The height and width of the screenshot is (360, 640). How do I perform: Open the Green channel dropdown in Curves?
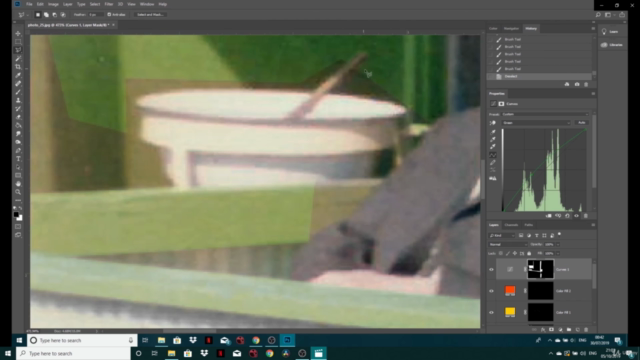tap(536, 123)
